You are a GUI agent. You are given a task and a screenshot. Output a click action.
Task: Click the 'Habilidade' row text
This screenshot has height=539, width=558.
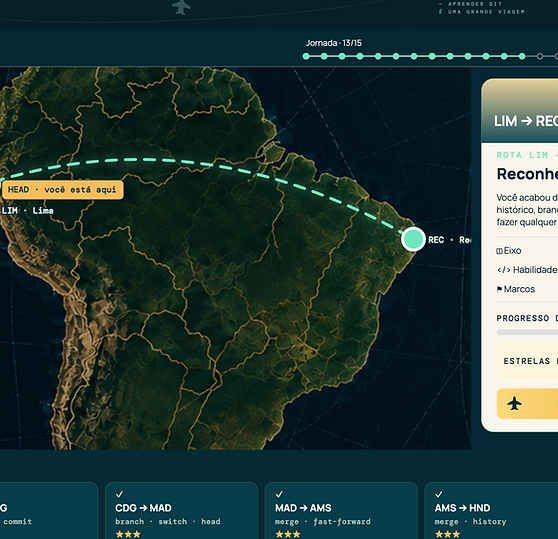point(535,270)
